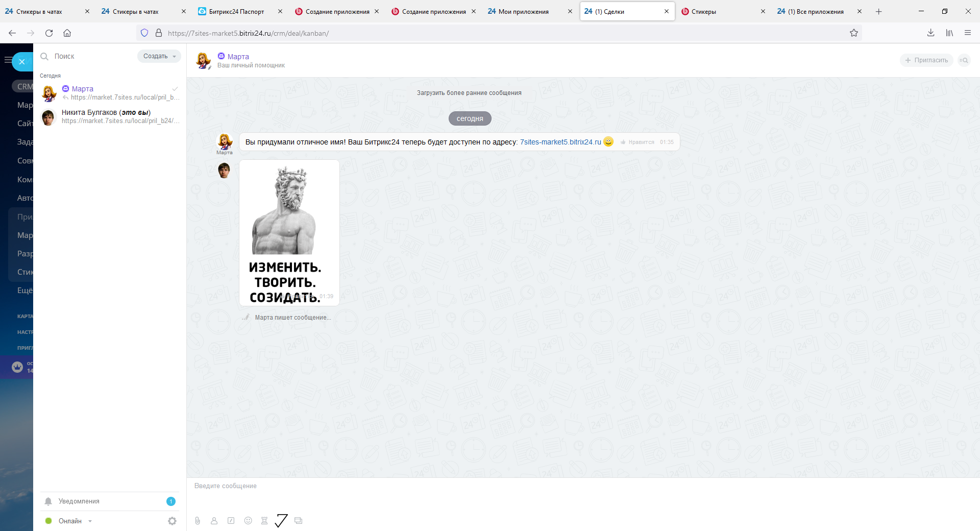The image size is (980, 531).
Task: Open the Марта chat in the list
Action: click(110, 93)
